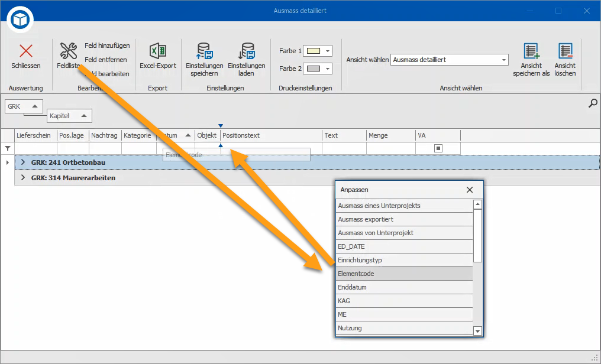Click the Menge filter input cell
Viewport: 601px width, 364px height.
pos(391,148)
